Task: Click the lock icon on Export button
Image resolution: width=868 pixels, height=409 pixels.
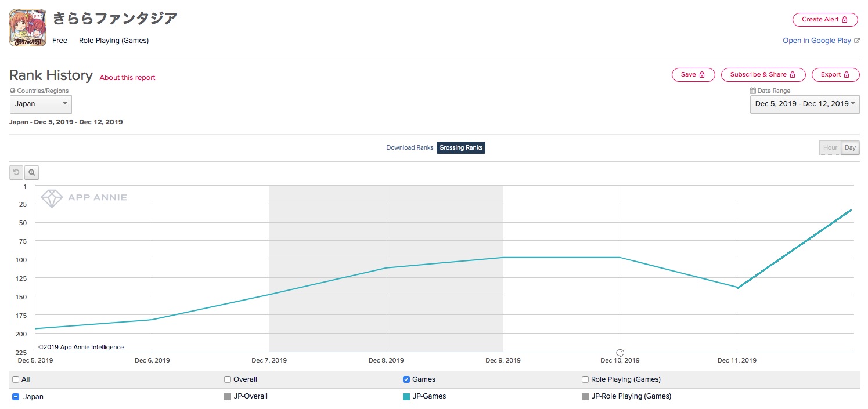Action: pos(847,75)
